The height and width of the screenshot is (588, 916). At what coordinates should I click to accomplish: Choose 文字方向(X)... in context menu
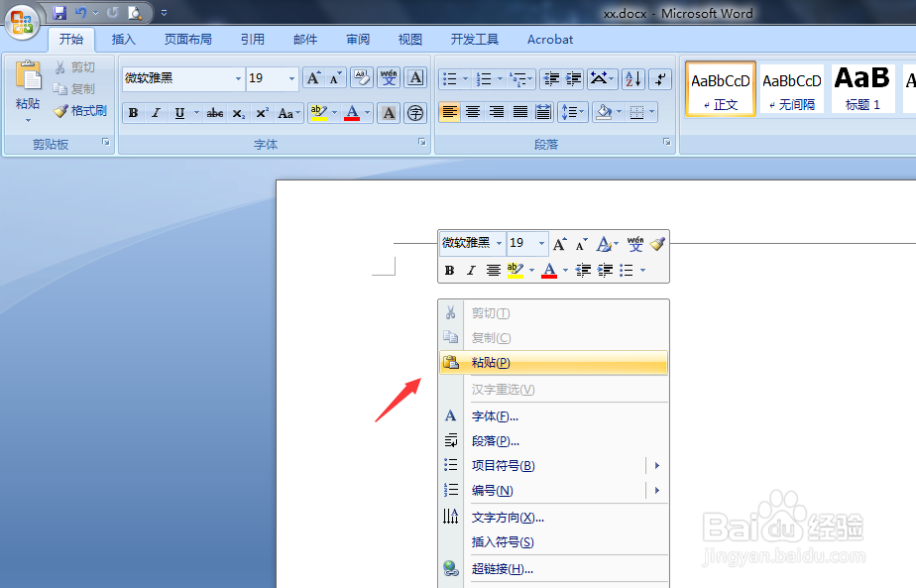coord(553,518)
